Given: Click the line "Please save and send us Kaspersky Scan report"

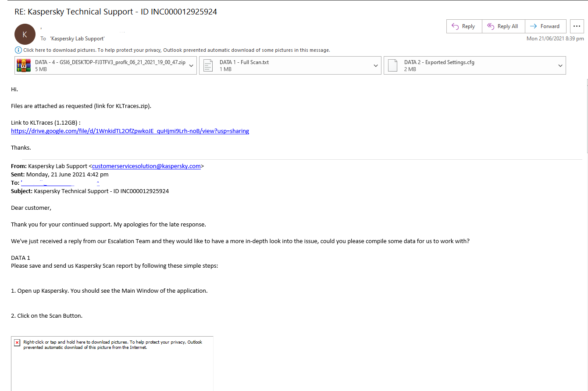Looking at the screenshot, I should tap(114, 266).
